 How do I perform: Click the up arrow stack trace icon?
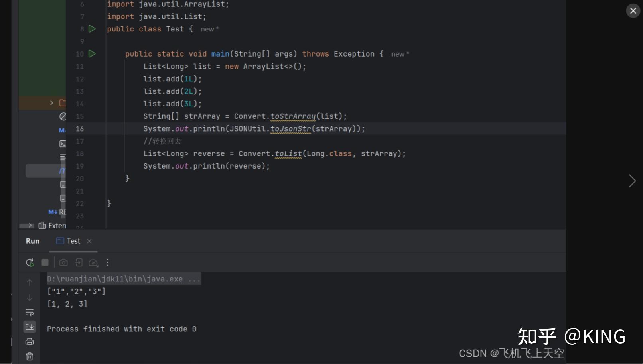pyautogui.click(x=30, y=283)
